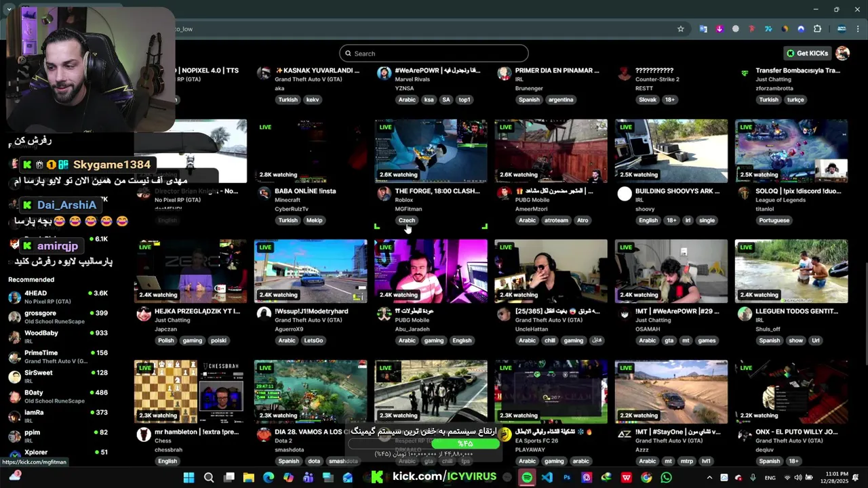868x488 pixels.
Task: Select the Slovak tag on RESTT stream
Action: click(647, 100)
